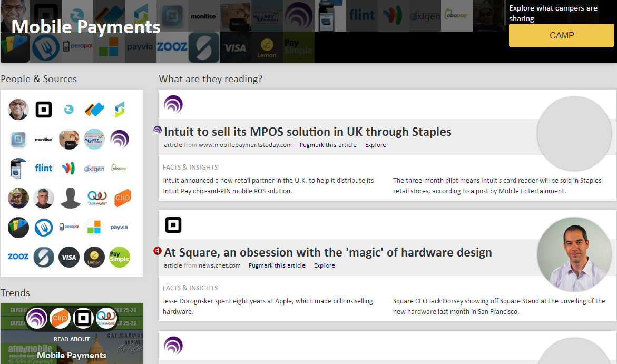The width and height of the screenshot is (617, 364).
Task: Open the Intuit MPOS Staples article title
Action: (307, 132)
